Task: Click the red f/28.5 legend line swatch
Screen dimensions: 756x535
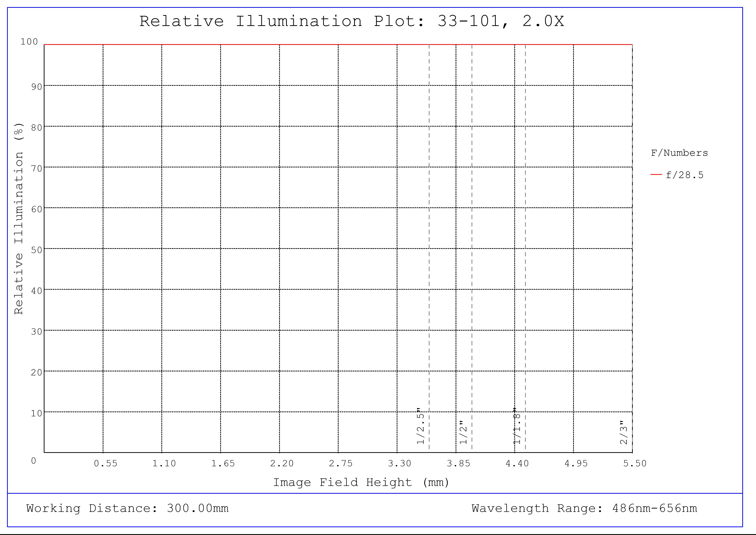Action: coord(656,175)
